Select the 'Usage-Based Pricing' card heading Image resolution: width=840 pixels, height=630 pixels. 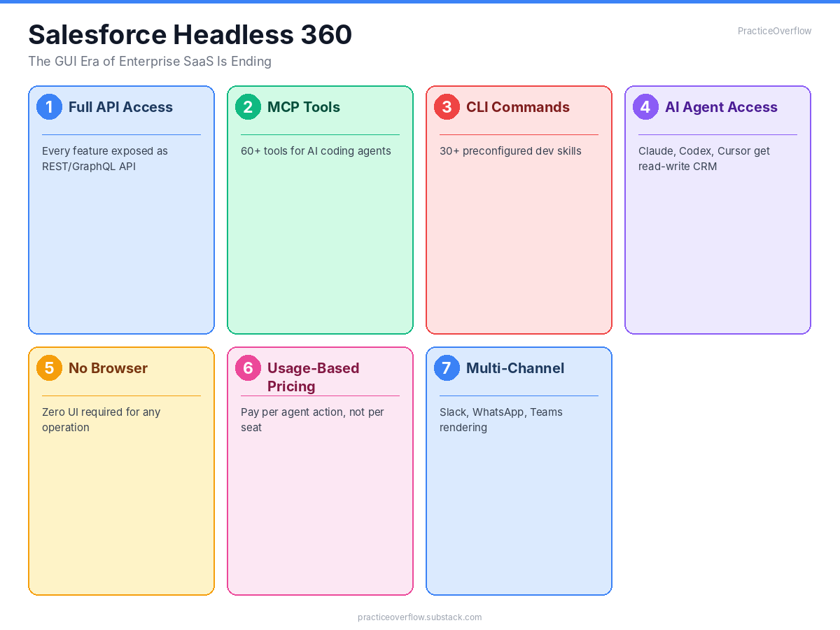[313, 377]
